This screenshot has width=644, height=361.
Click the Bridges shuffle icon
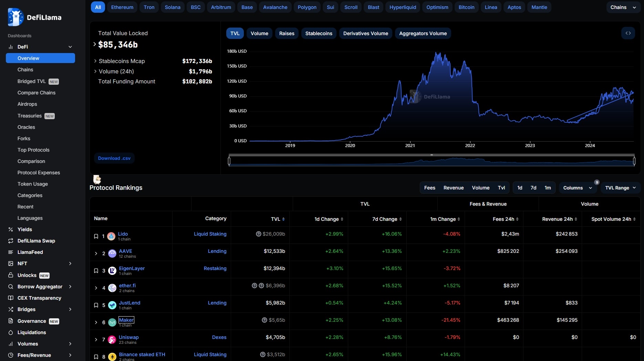coord(11,309)
